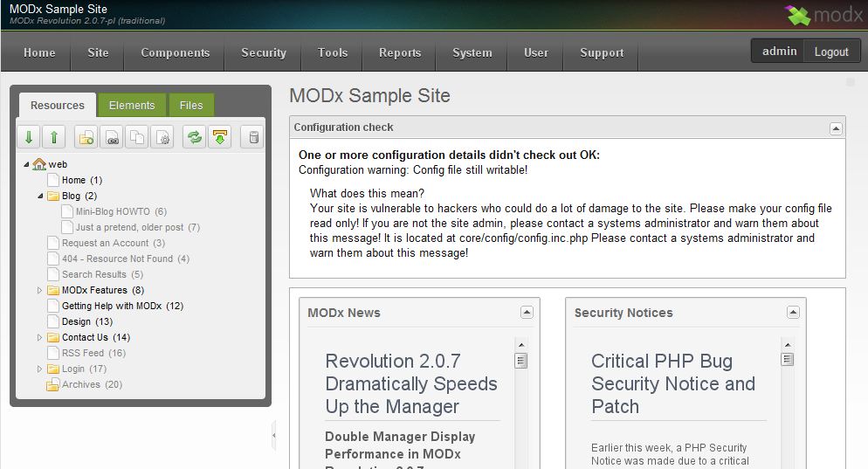868x469 pixels.
Task: Select Request an Account (3) resource
Action: click(x=114, y=243)
